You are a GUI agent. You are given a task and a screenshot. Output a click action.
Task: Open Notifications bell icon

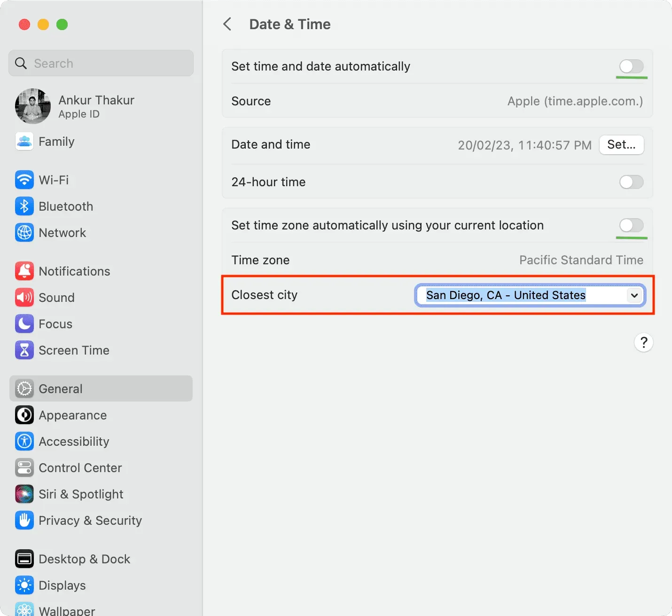[x=24, y=271]
